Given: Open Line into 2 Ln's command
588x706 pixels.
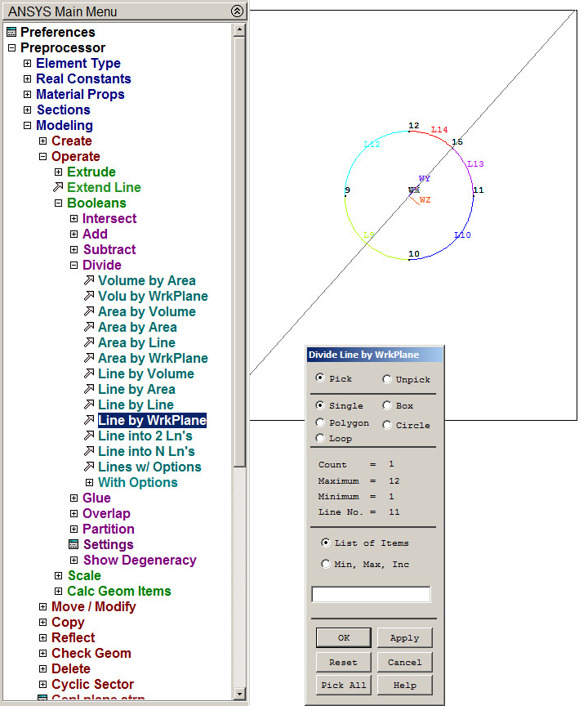Looking at the screenshot, I should point(145,436).
